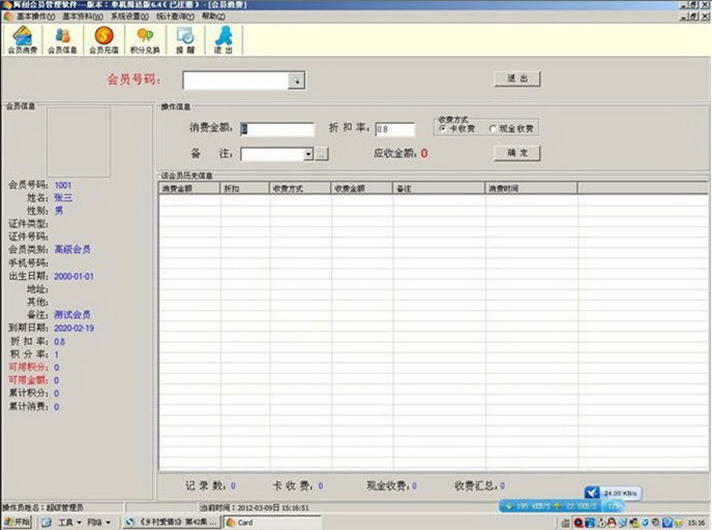The image size is (712, 530).
Task: Click the 当前时间 status bar entry
Action: (x=254, y=507)
